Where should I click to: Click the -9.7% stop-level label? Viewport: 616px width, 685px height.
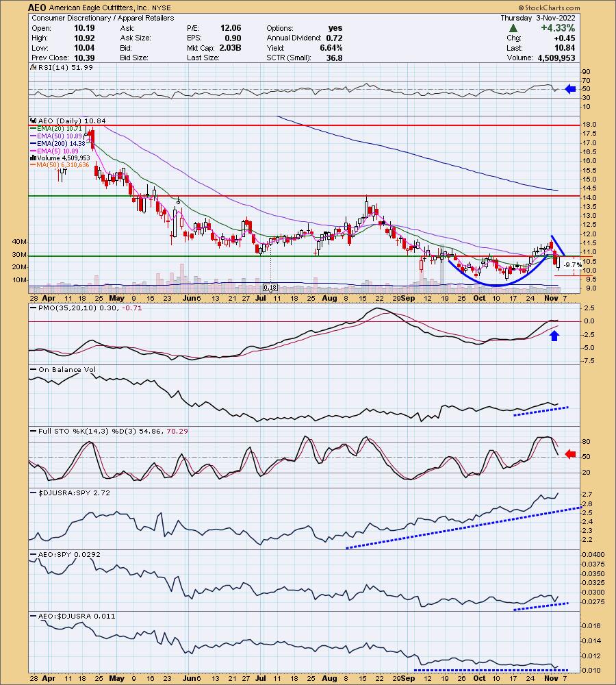click(x=572, y=264)
